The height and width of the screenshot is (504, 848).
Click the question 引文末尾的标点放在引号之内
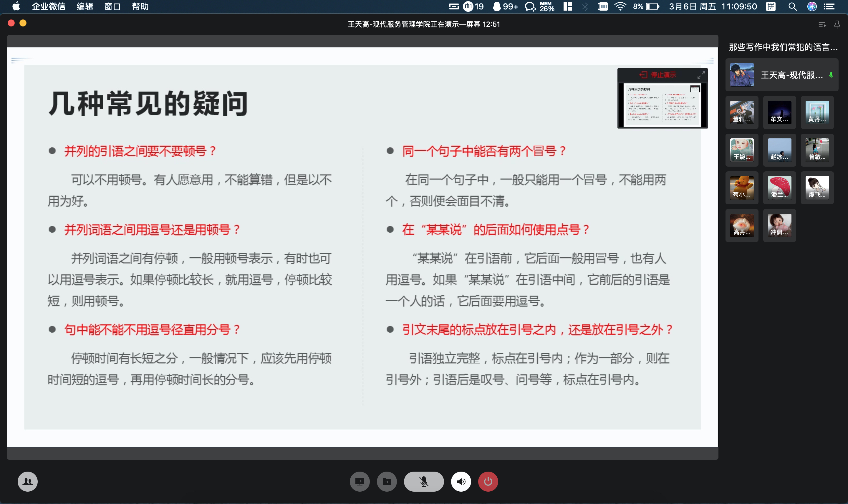(479, 329)
